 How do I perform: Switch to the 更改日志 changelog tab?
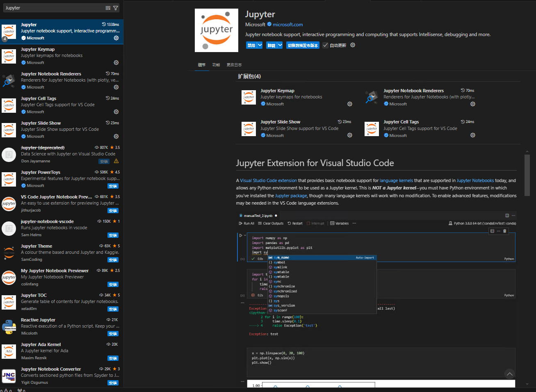click(x=234, y=65)
